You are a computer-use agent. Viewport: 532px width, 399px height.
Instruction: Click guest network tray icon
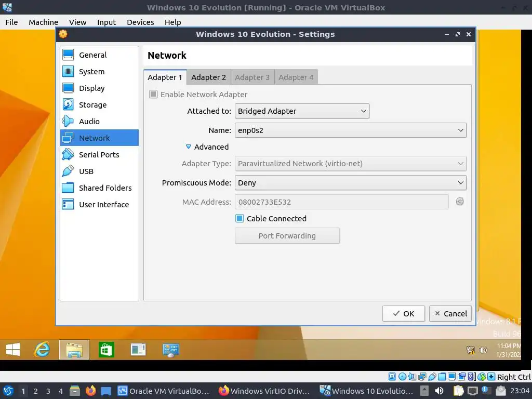pyautogui.click(x=471, y=350)
